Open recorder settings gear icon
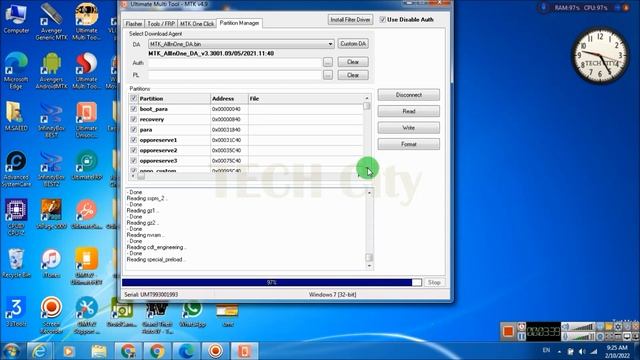Image resolution: width=640 pixels, height=360 pixels. (x=618, y=327)
